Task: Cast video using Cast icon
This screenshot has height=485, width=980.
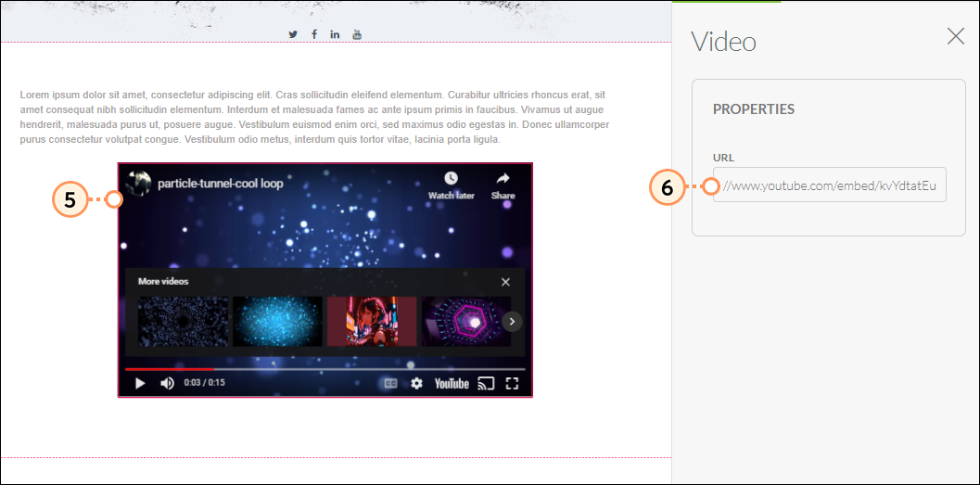Action: [486, 383]
